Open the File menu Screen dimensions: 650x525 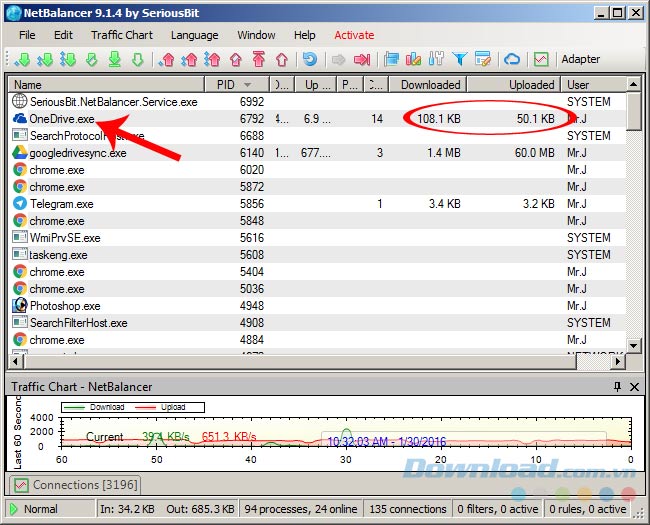[x=27, y=35]
